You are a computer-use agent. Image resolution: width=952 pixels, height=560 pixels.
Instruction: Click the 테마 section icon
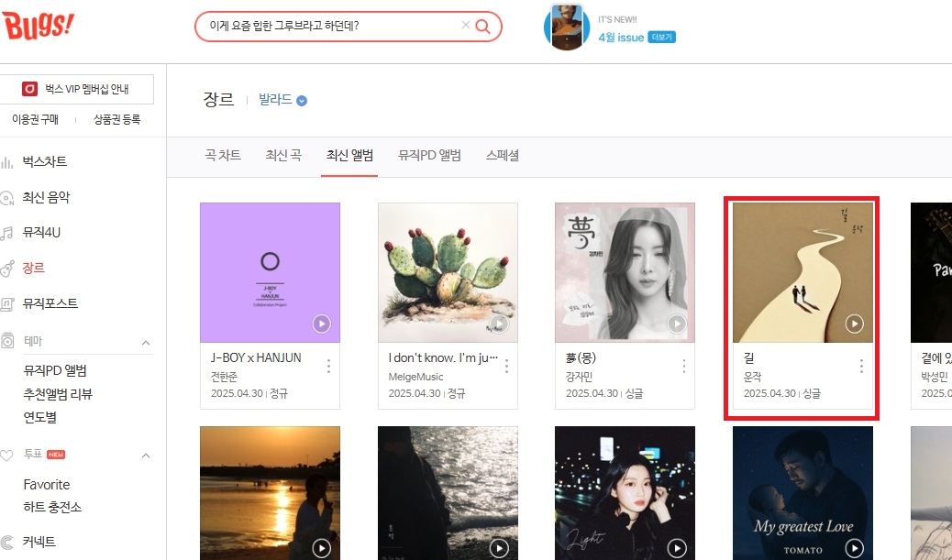click(x=7, y=340)
